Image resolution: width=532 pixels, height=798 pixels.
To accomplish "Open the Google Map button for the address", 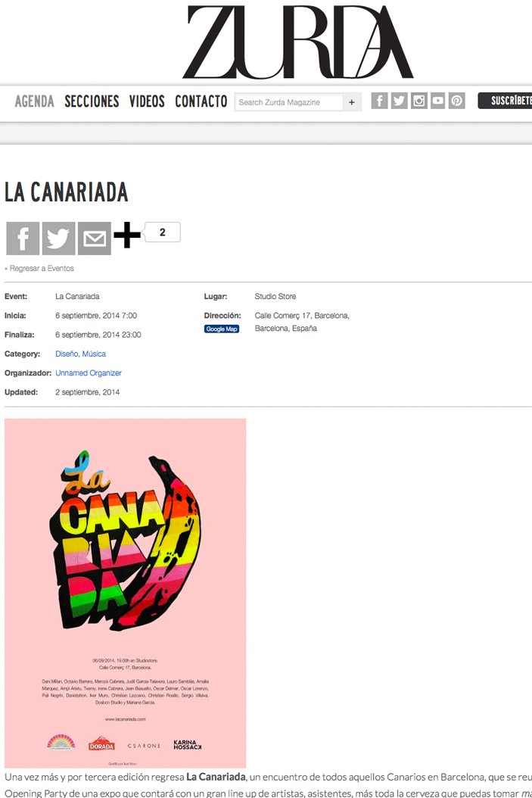I will click(222, 329).
